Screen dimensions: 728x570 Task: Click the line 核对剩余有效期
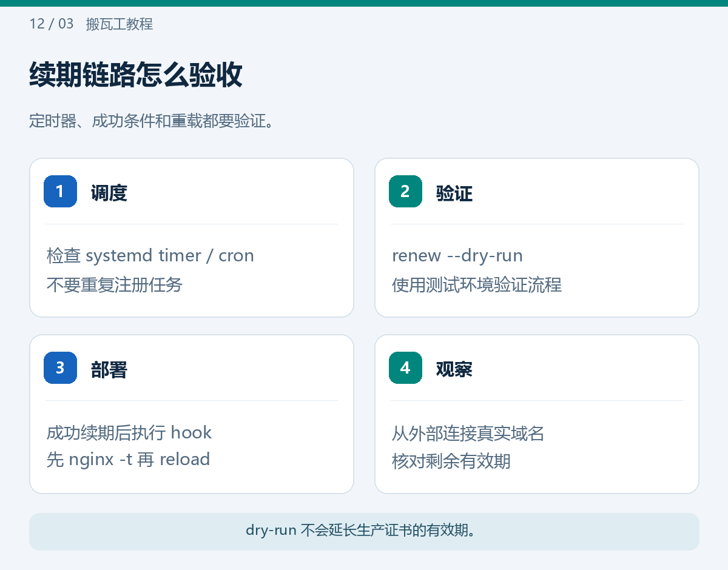pos(451,461)
